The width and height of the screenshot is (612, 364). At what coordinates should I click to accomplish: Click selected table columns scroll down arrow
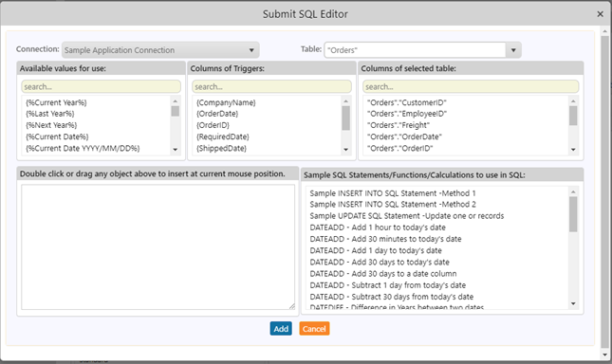click(573, 149)
